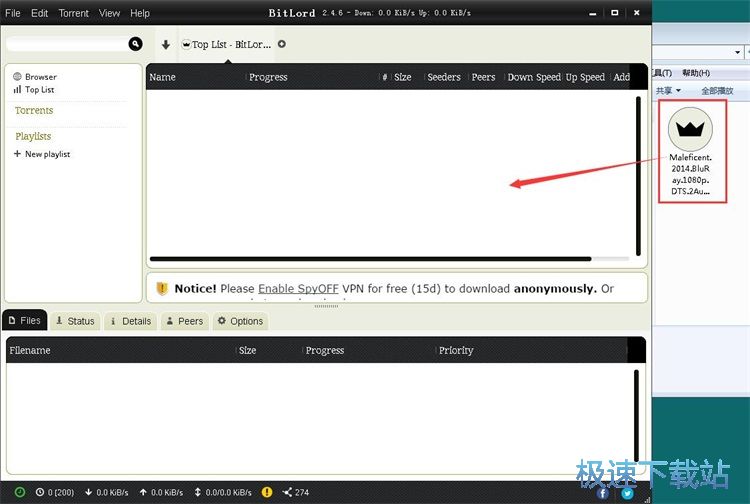Image resolution: width=750 pixels, height=504 pixels.
Task: Open the Torrent menu
Action: 74,13
